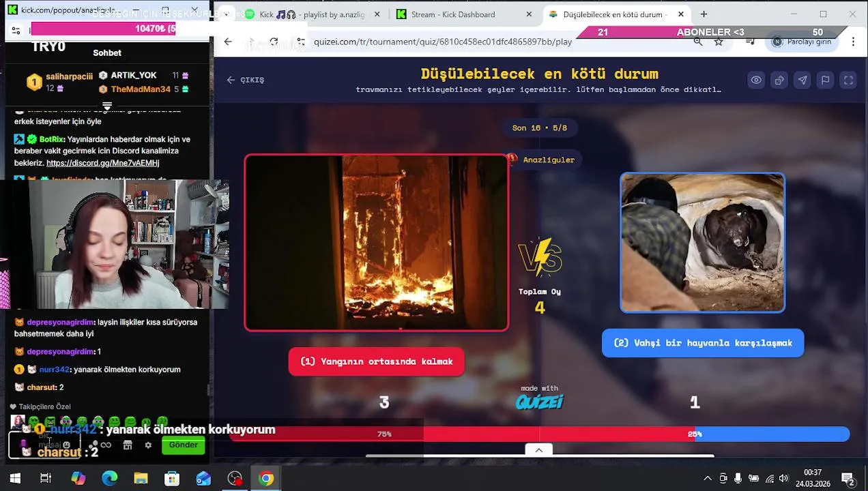Open emoji picker in chat input

(66, 445)
